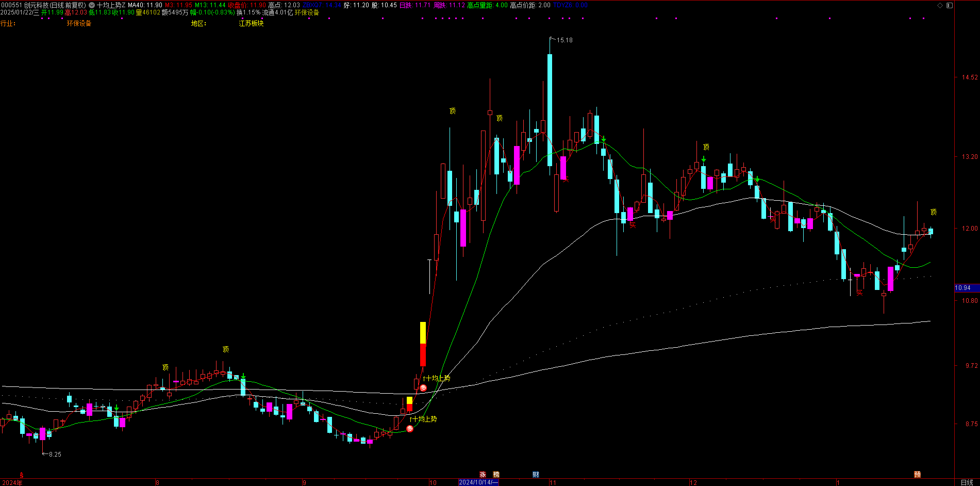Image resolution: width=980 pixels, height=486 pixels.
Task: Click the 8.75 price axis label
Action: point(971,424)
